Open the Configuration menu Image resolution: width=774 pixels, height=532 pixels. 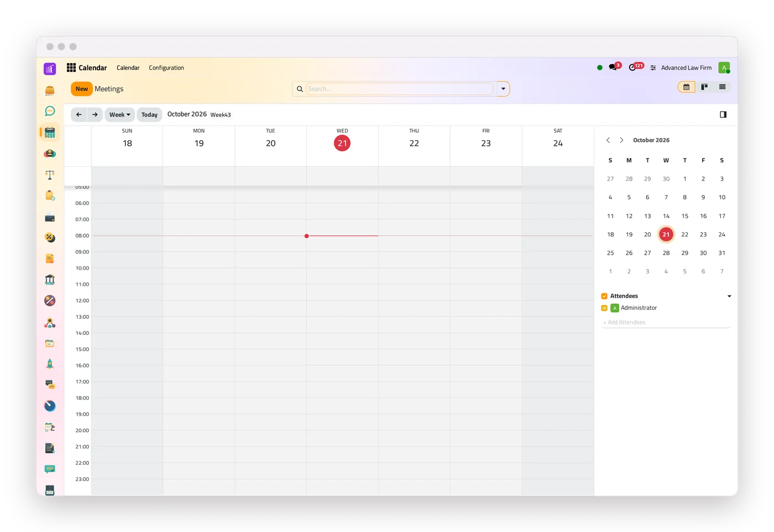tap(166, 68)
